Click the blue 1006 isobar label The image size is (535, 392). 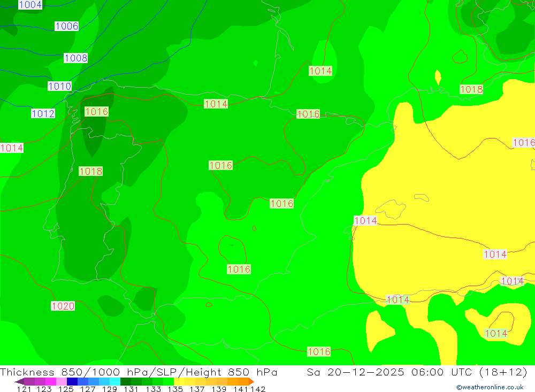tap(66, 26)
